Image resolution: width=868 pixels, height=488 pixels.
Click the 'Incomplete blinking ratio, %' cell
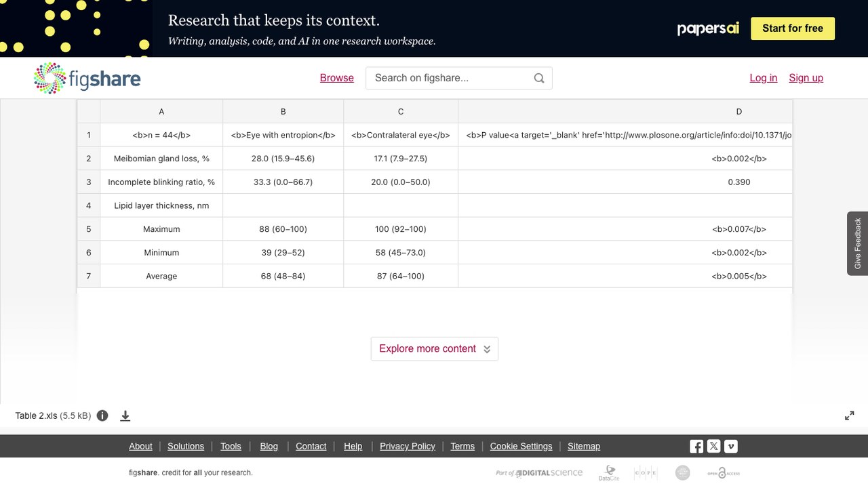pyautogui.click(x=161, y=182)
